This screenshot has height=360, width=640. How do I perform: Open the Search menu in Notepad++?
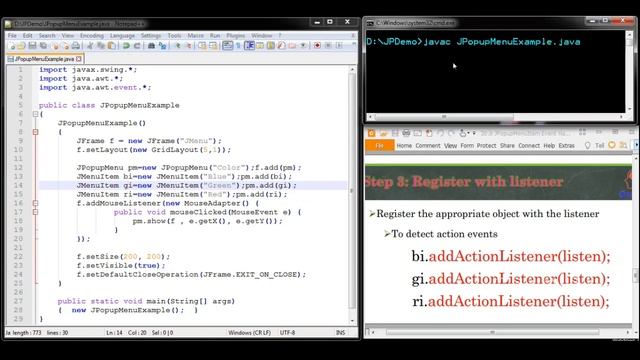47,36
